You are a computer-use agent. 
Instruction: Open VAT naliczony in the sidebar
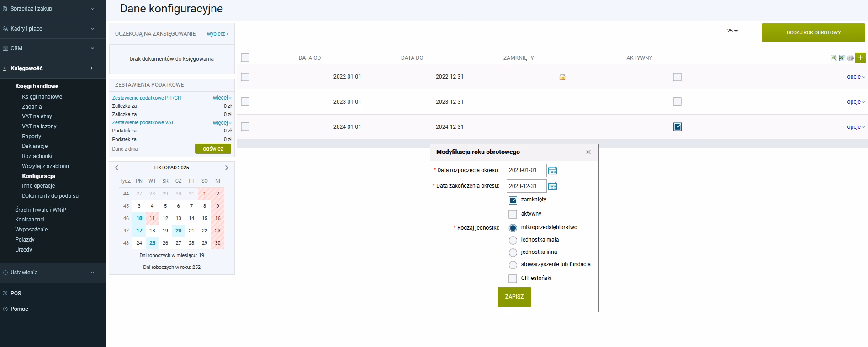click(x=39, y=126)
